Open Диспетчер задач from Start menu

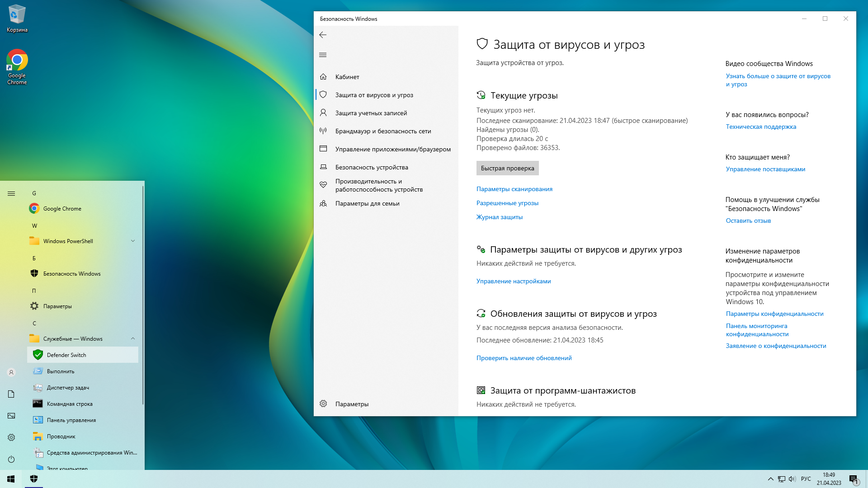pyautogui.click(x=83, y=388)
